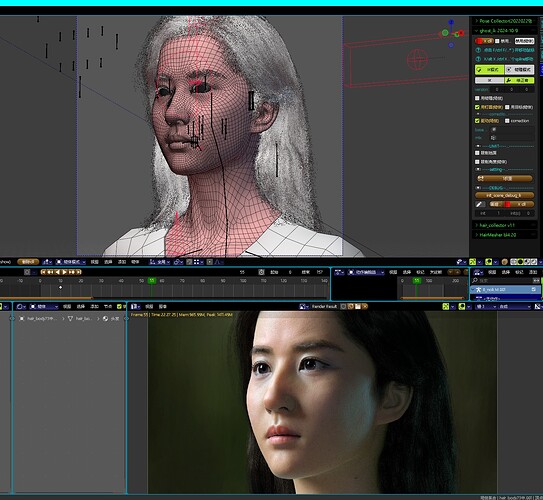543x500 pixels.
Task: Uncheck the second green checked checkbox
Action: click(477, 121)
